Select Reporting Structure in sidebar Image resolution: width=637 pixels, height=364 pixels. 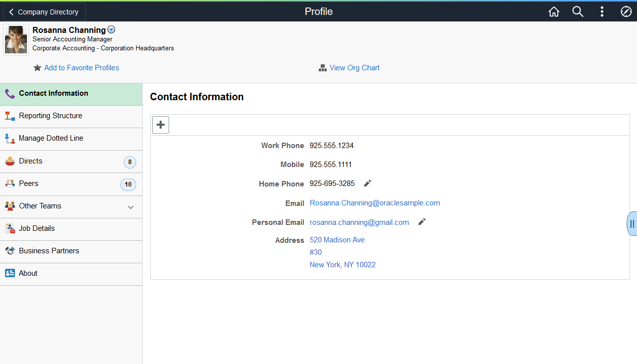(71, 117)
